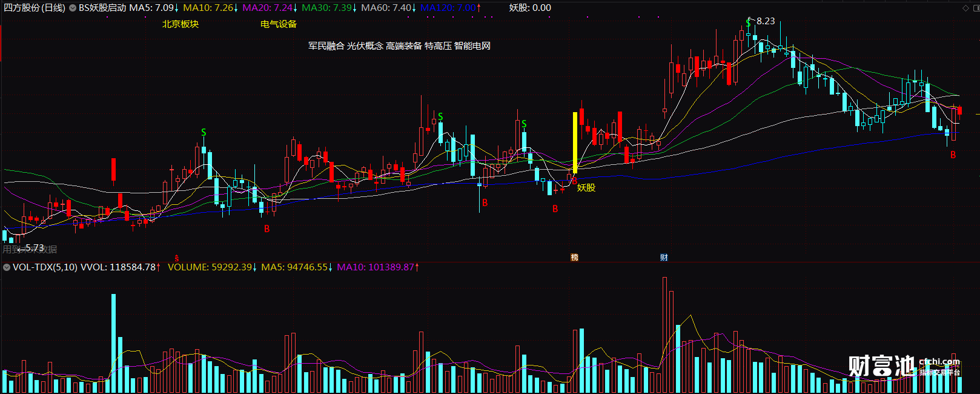Image resolution: width=980 pixels, height=394 pixels.
Task: Open the BS妖股启动 indicator settings circle icon
Action: 73,8
